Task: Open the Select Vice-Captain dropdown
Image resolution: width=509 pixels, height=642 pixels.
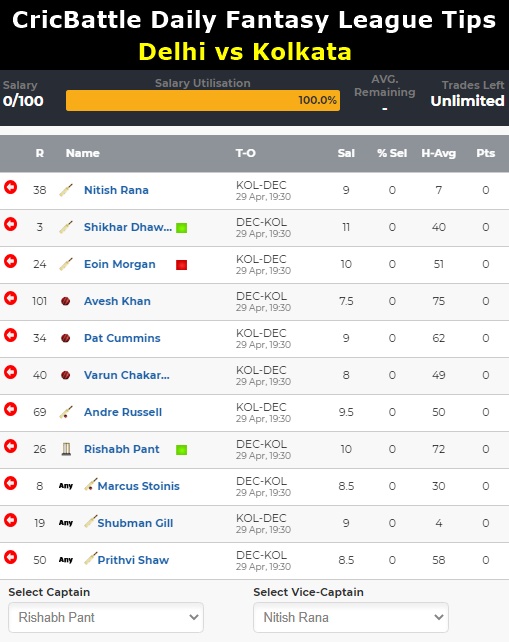Action: point(351,617)
